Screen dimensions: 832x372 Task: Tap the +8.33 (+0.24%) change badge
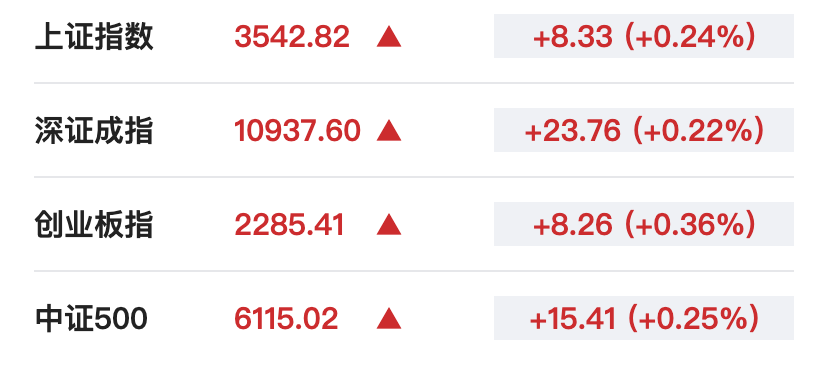(644, 36)
